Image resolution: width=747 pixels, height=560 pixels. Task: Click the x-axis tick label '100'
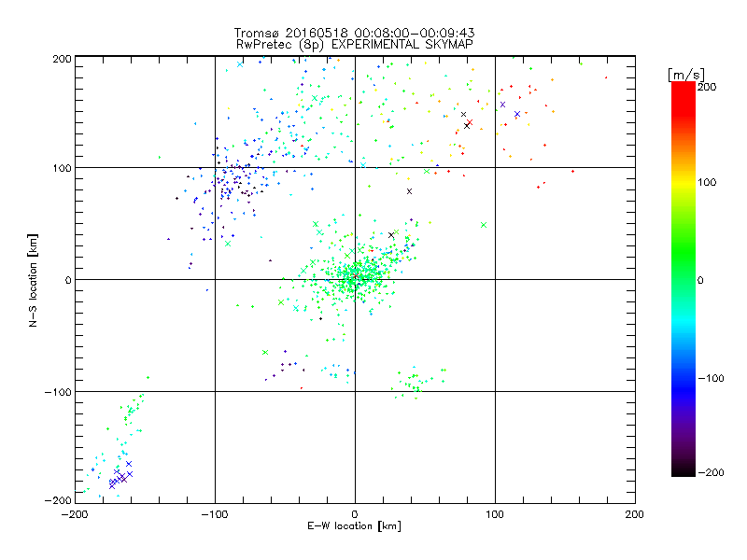click(x=495, y=514)
